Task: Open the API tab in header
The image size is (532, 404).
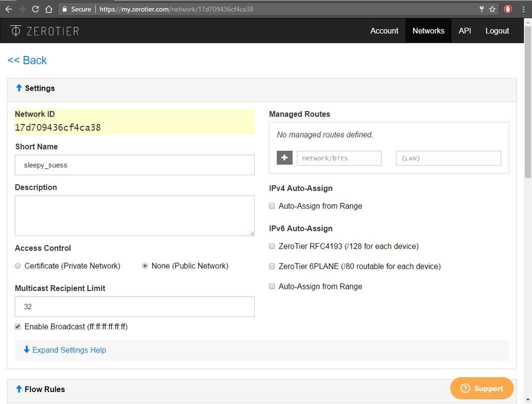Action: pos(465,31)
